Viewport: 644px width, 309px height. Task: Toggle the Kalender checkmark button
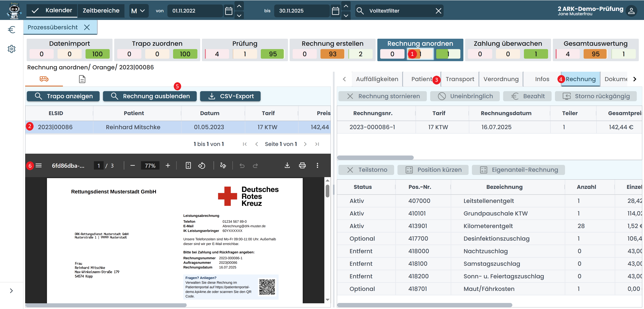[35, 11]
